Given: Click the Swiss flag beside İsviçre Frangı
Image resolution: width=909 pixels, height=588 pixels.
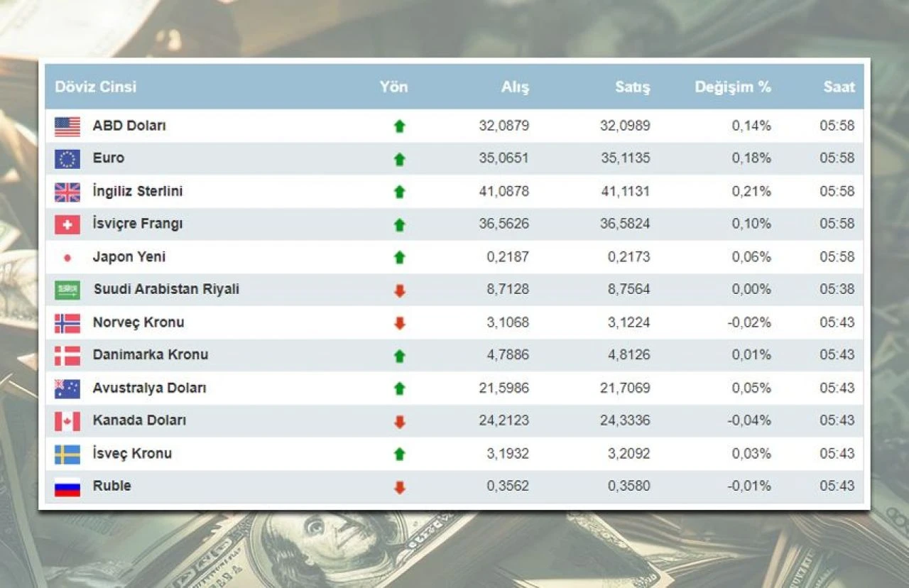Looking at the screenshot, I should (67, 224).
